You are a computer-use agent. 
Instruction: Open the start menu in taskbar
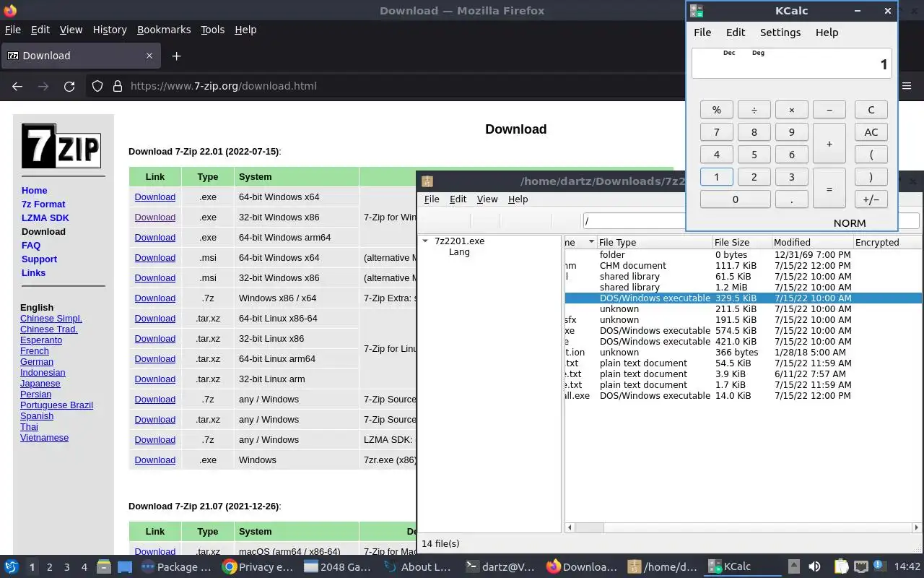click(x=11, y=566)
